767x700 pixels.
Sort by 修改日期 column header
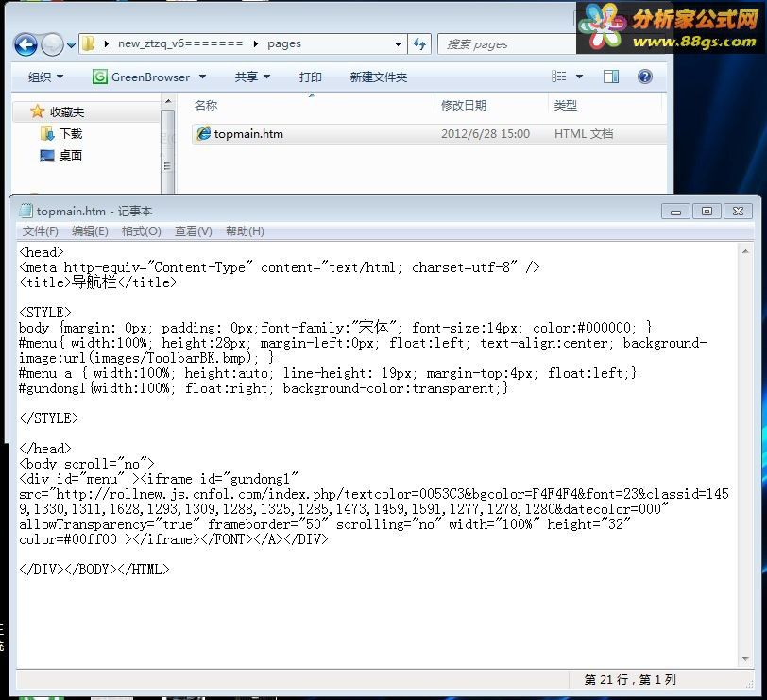coord(463,105)
